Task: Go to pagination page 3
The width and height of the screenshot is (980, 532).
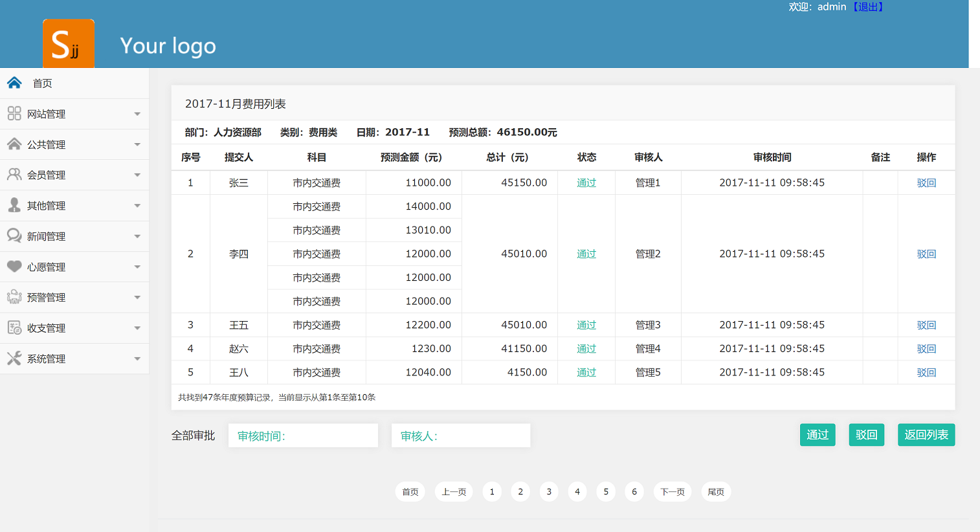Action: (x=549, y=491)
